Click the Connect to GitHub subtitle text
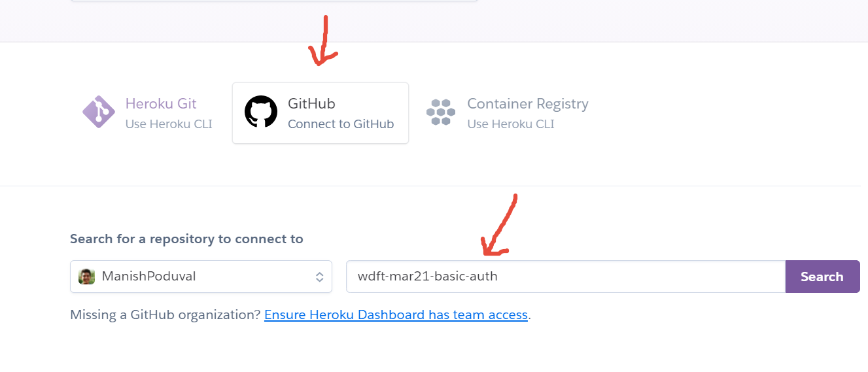The width and height of the screenshot is (868, 372). point(341,124)
